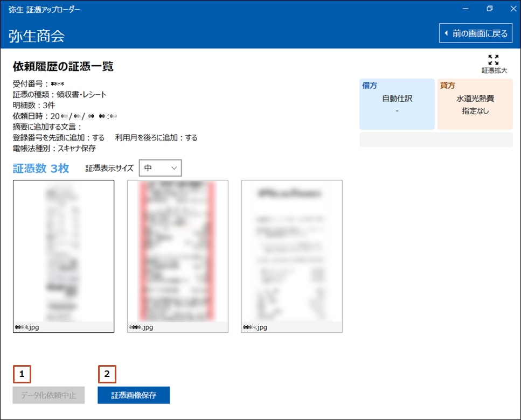Select the first receipt thumbnail
This screenshot has height=420, width=521.
click(64, 251)
